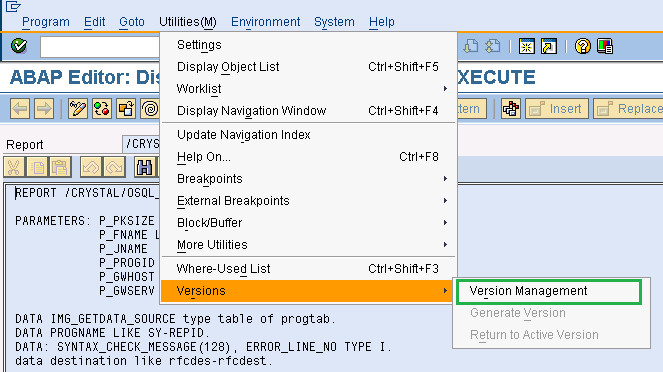Click the forward arrow navigation icon
Screen dimensions: 663x372
click(44, 109)
